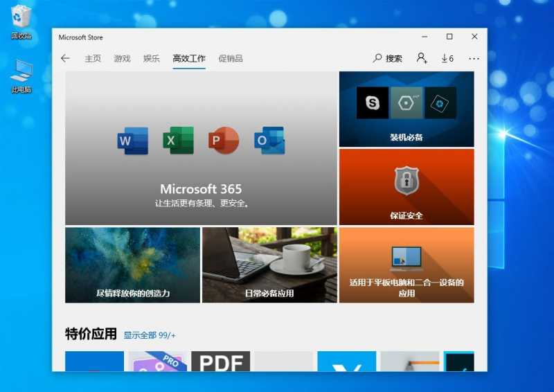The width and height of the screenshot is (554, 392).
Task: Open downloads and updates icon
Action: point(447,58)
